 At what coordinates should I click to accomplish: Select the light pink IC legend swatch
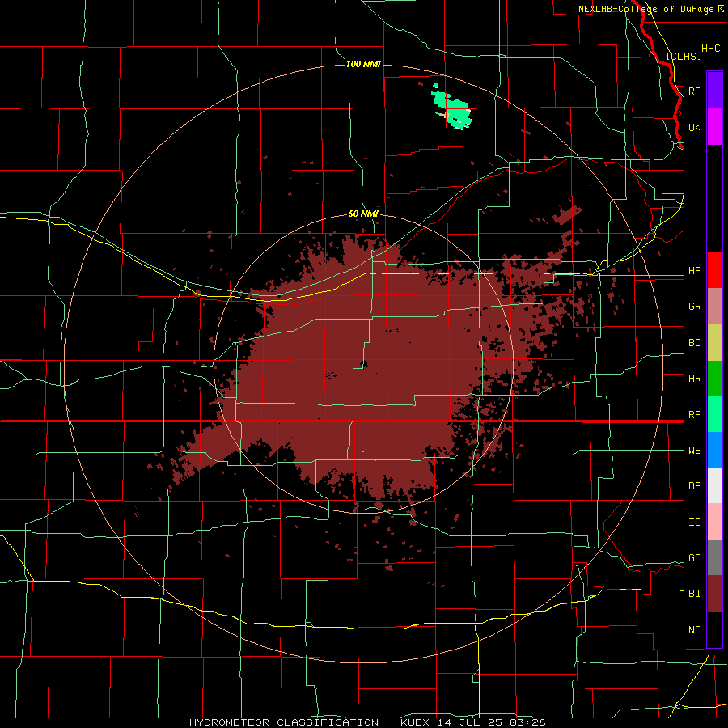(x=714, y=522)
